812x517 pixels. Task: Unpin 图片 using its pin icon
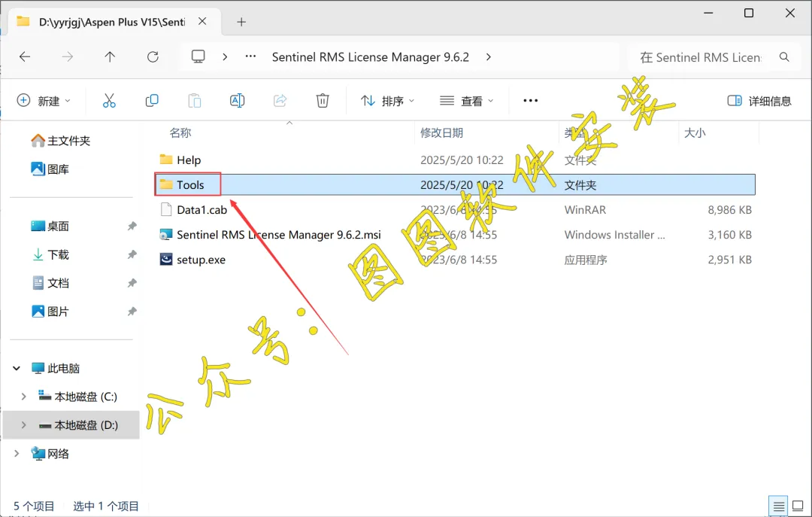pos(132,312)
